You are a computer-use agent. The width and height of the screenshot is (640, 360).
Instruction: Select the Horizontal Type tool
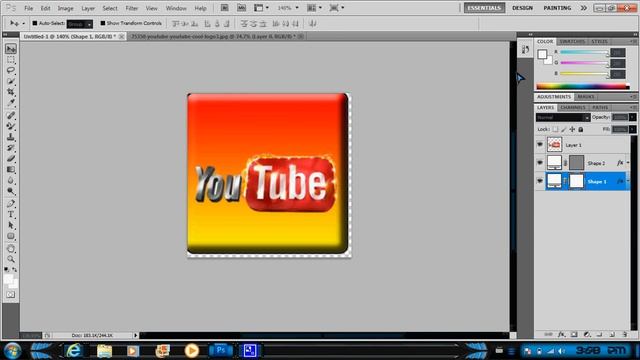click(11, 214)
